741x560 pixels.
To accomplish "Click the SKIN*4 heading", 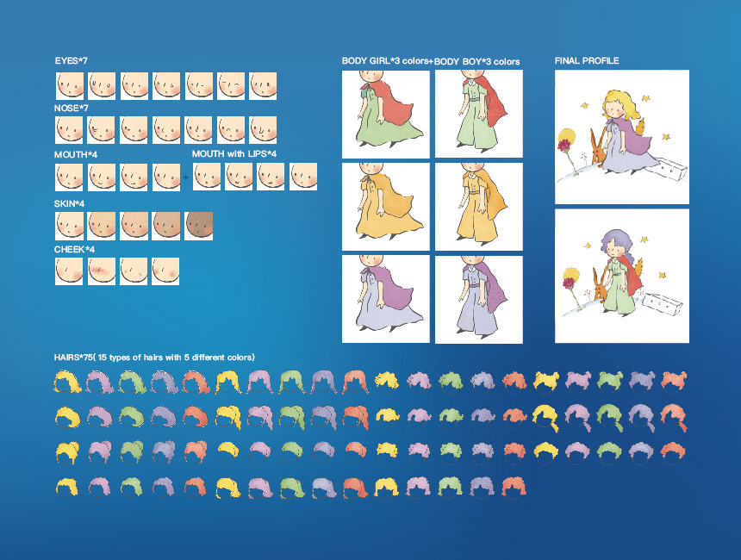I will [69, 203].
